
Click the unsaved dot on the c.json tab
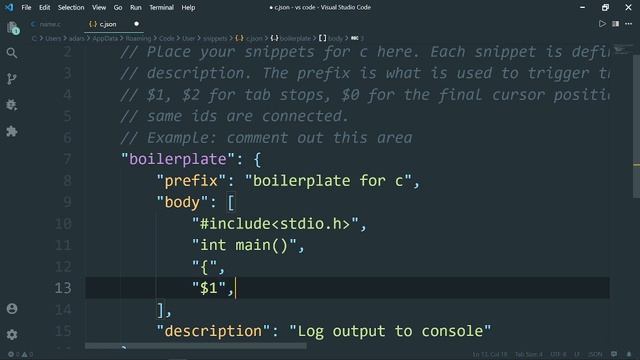pyautogui.click(x=136, y=24)
